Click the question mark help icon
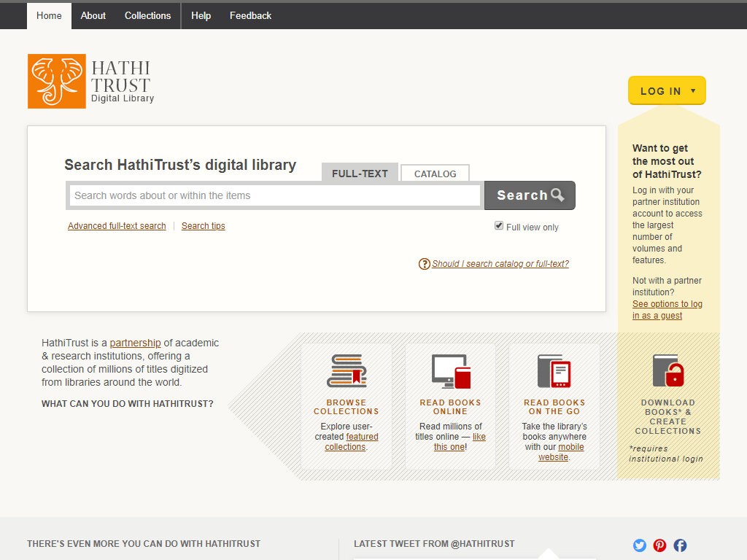This screenshot has height=560, width=747. 424,264
